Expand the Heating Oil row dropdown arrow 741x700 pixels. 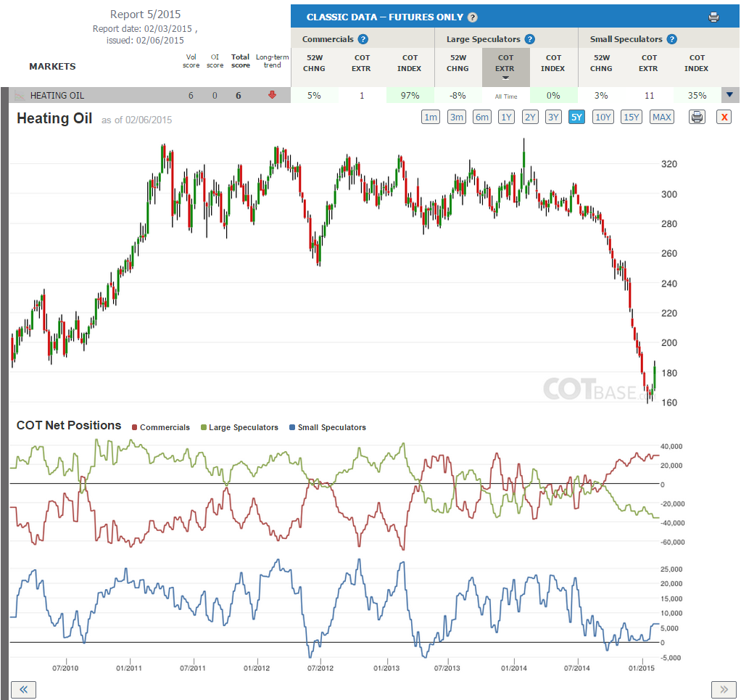point(729,95)
